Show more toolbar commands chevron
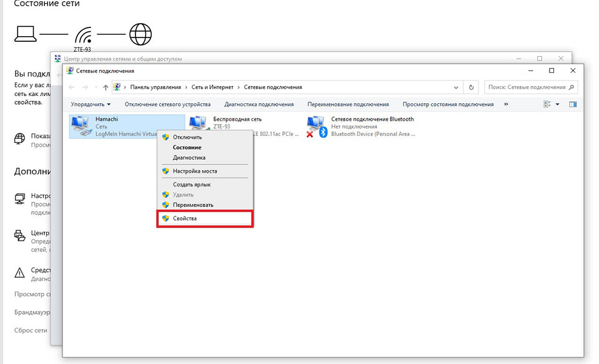Screen dimensions: 599x364 pos(505,104)
